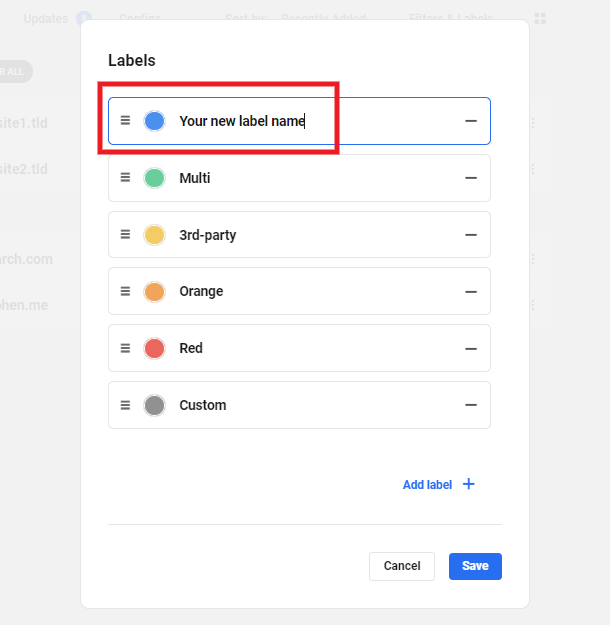Remove the Multi label with minus icon
Image resolution: width=610 pixels, height=625 pixels.
[471, 178]
